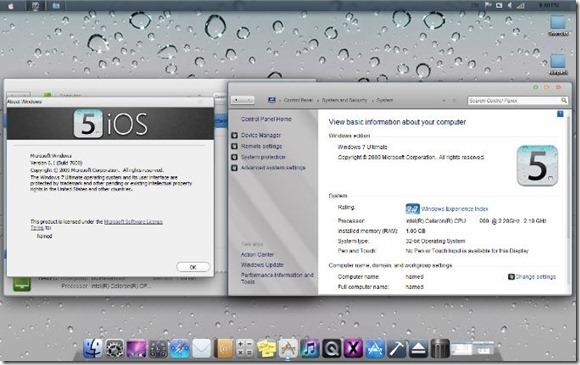
Task: Click "View basic information about your computer" heading
Action: (397, 122)
